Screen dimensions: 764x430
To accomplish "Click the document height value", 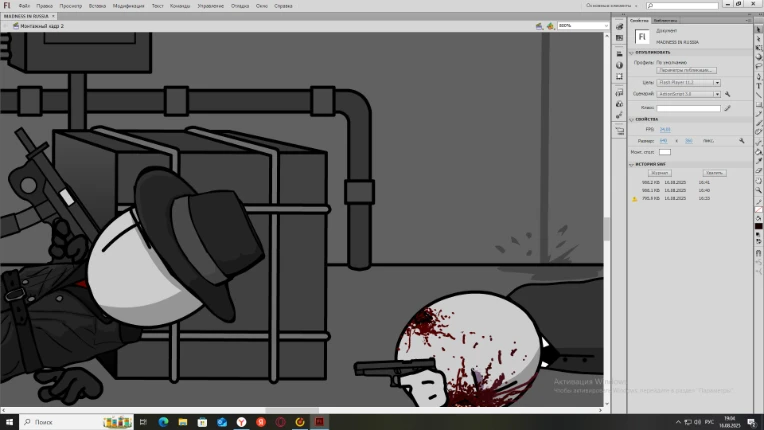I will click(x=688, y=141).
